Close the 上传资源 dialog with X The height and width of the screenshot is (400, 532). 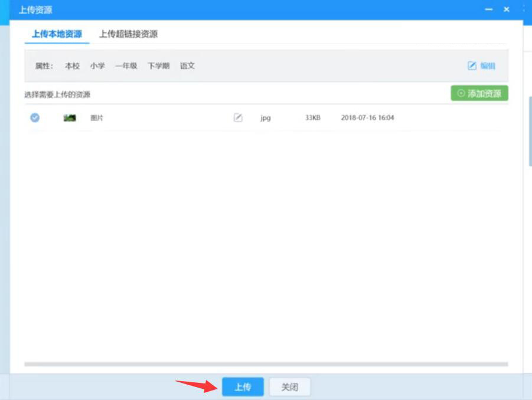tap(507, 9)
